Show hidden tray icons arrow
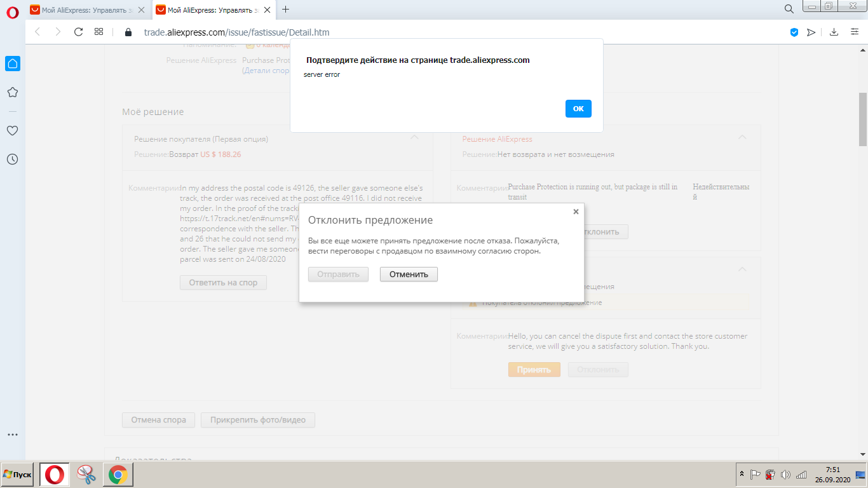This screenshot has height=488, width=868. click(x=742, y=475)
